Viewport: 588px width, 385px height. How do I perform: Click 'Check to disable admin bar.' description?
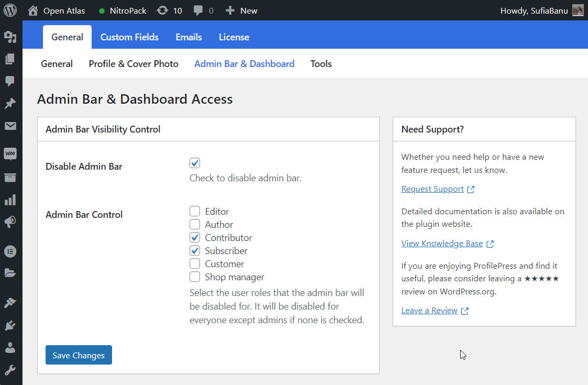(x=245, y=178)
